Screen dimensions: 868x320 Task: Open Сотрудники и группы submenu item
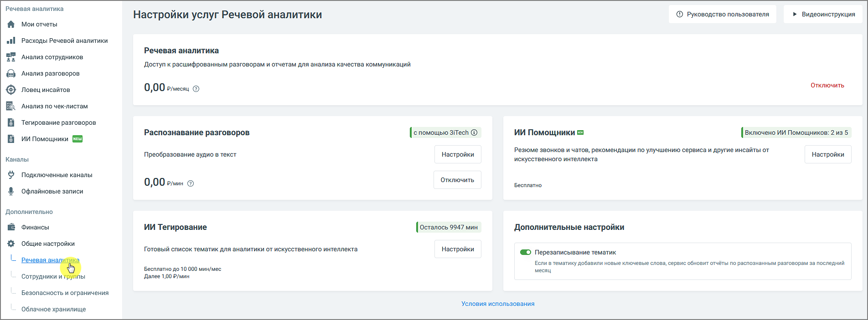pyautogui.click(x=53, y=276)
